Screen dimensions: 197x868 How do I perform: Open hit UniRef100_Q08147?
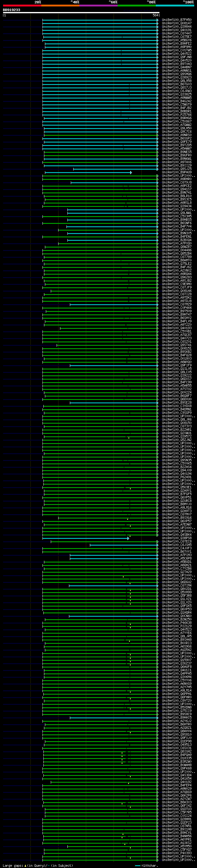tap(177, 24)
